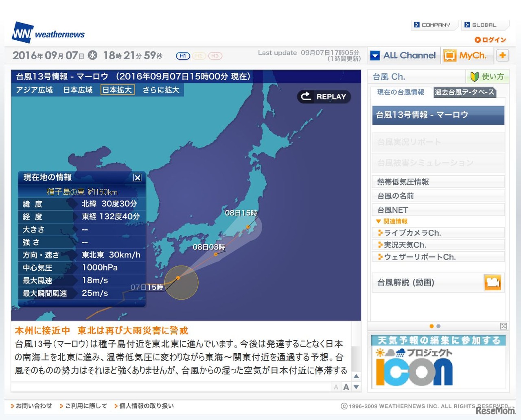This screenshot has width=521, height=420.
Task: Click the ログイン login control
Action: tap(490, 40)
